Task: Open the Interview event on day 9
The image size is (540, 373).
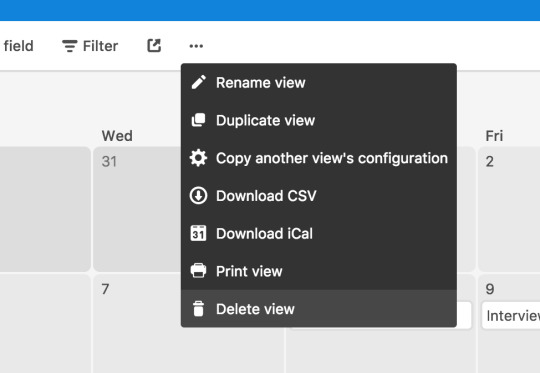Action: coord(511,315)
